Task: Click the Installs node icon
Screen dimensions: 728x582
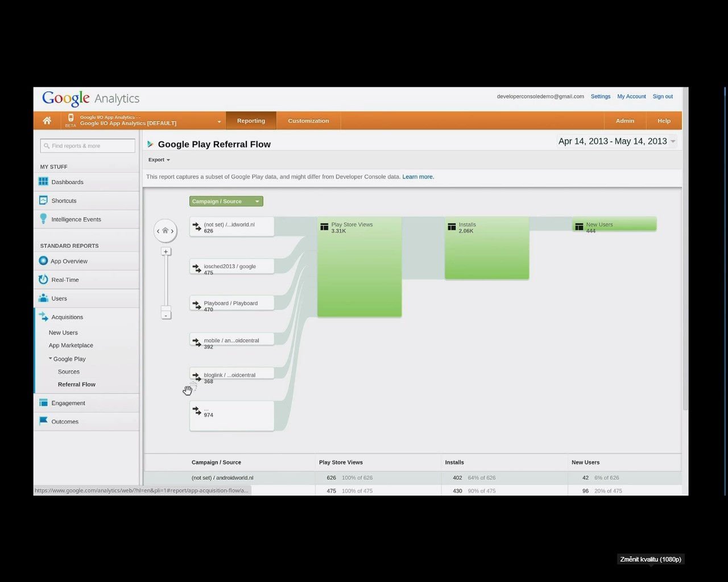Action: click(452, 227)
